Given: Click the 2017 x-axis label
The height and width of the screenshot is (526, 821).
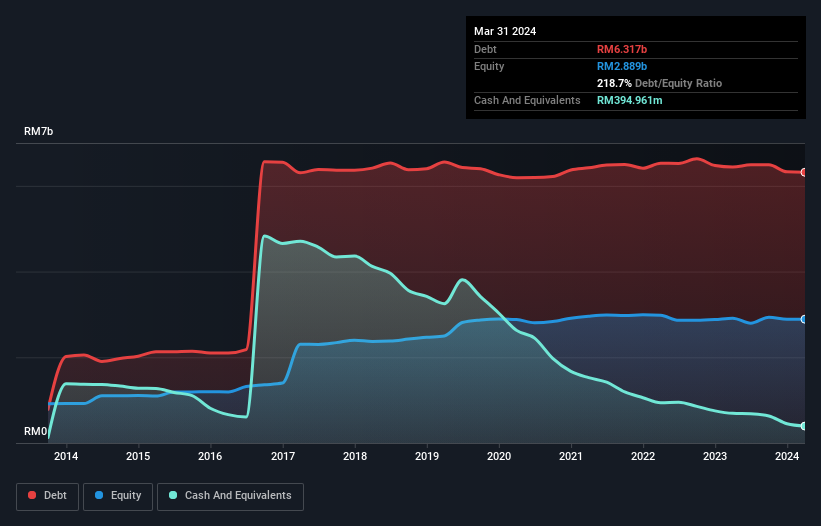Looking at the screenshot, I should click(283, 456).
